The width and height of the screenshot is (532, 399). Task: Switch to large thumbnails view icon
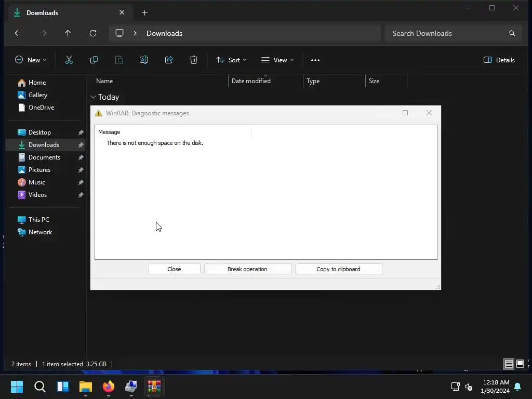[520, 364]
